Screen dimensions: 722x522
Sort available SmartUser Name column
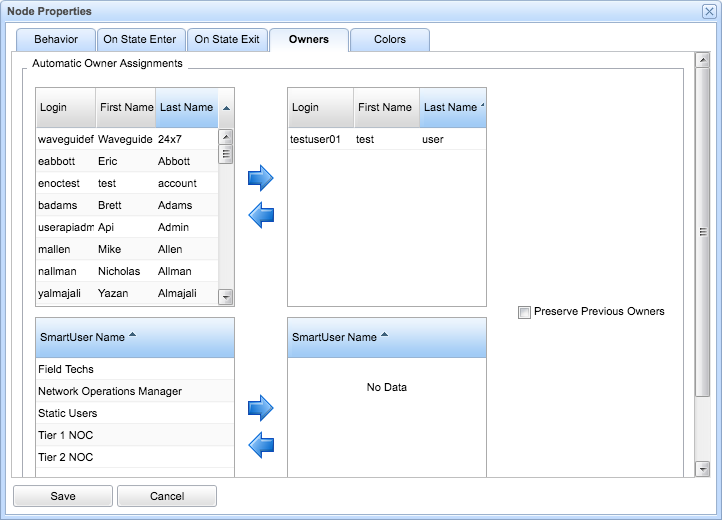(x=134, y=337)
